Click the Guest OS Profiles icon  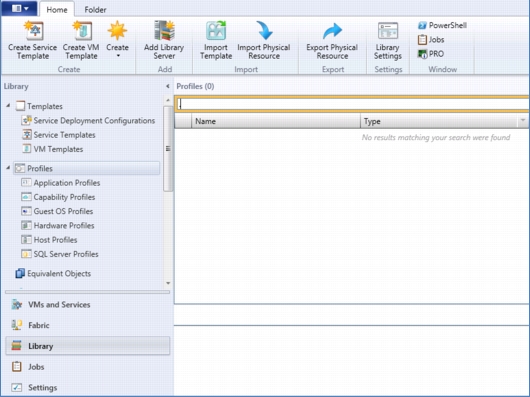(26, 211)
